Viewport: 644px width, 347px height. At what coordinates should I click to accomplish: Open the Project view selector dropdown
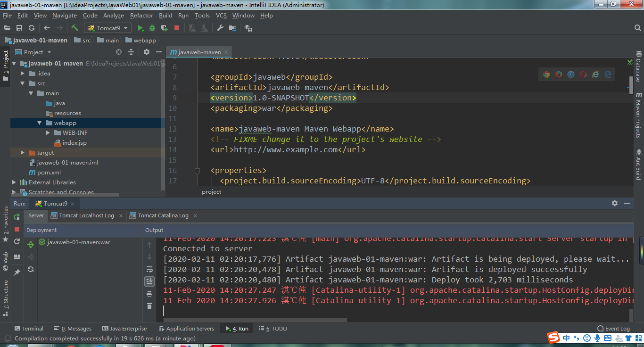tap(33, 52)
